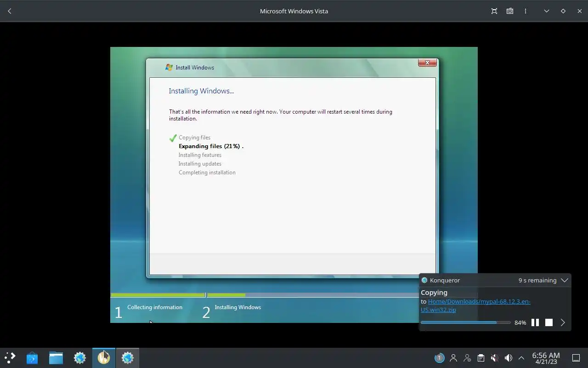Screen dimensions: 588x368
Task: Click the muted speaker tray icon
Action: tap(494, 358)
